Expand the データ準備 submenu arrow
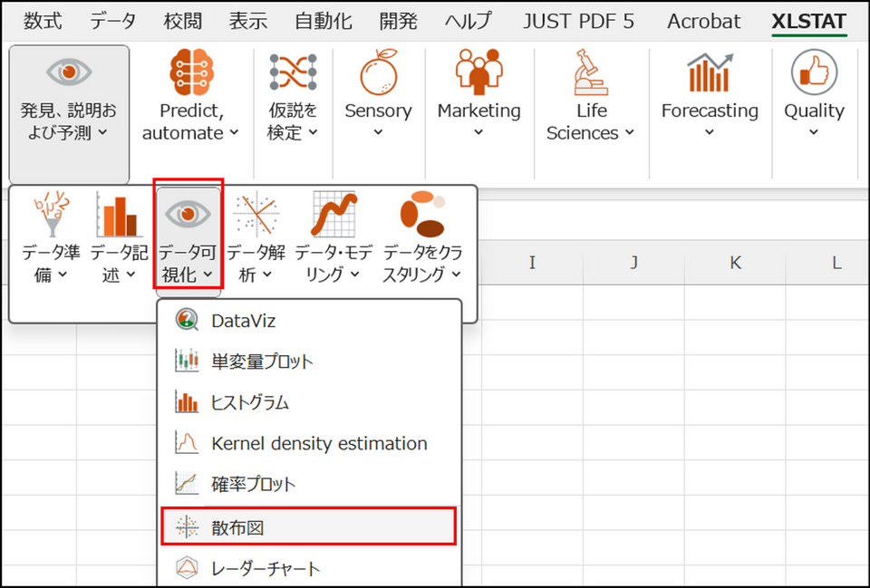870x588 pixels. pyautogui.click(x=63, y=275)
